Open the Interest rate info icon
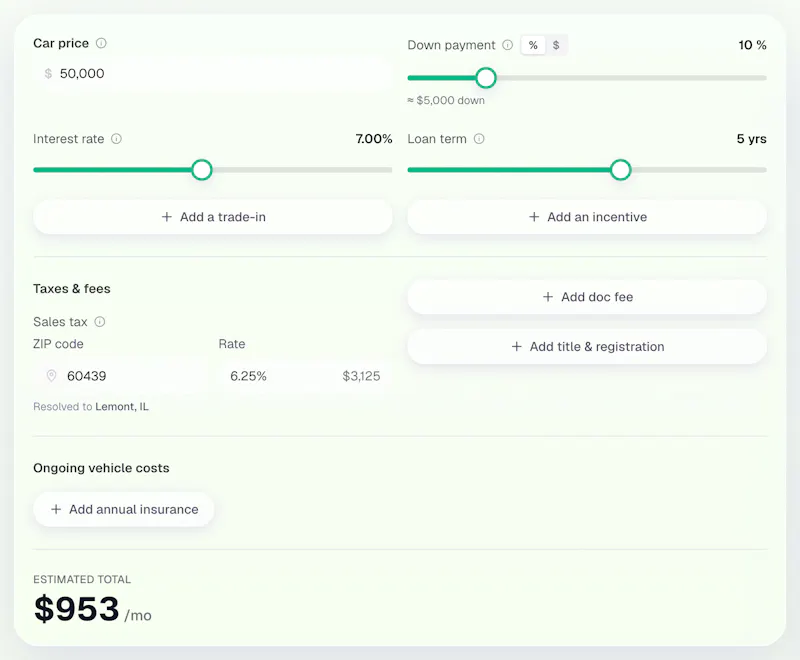The image size is (800, 660). (x=116, y=139)
